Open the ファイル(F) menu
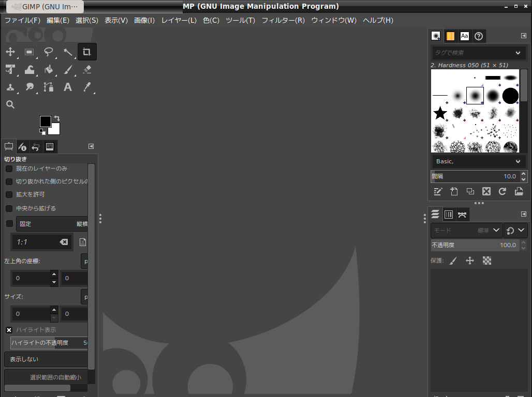The height and width of the screenshot is (397, 532). 22,20
